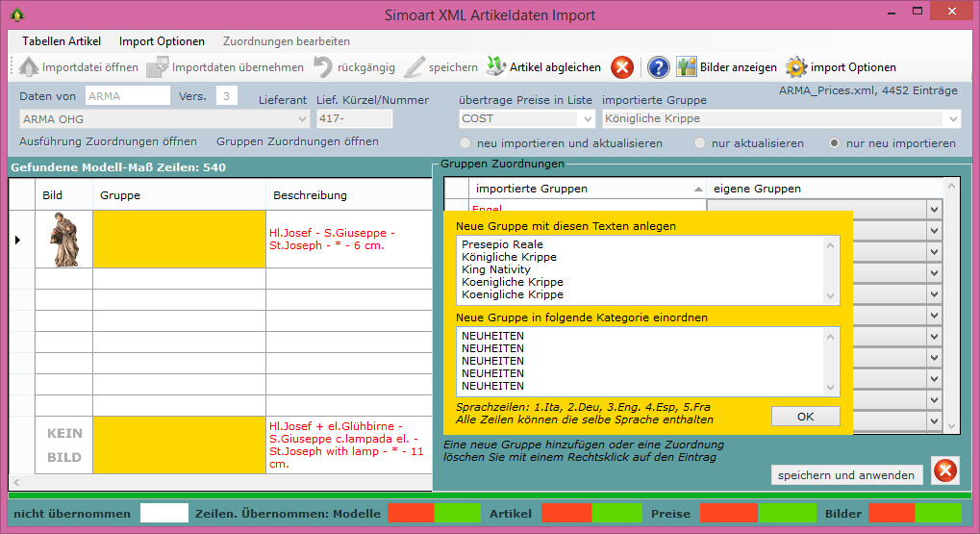Click the red X cancel icon in toolbar
This screenshot has height=534, width=980.
[622, 67]
